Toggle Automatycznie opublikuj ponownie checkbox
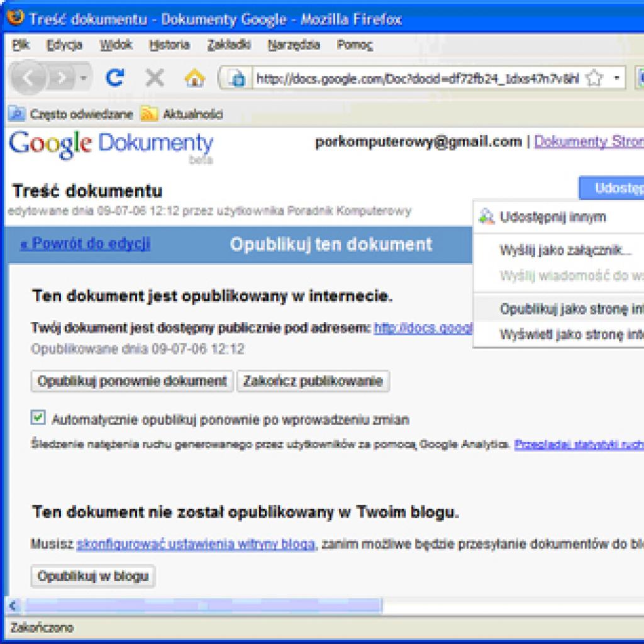 [x=38, y=418]
